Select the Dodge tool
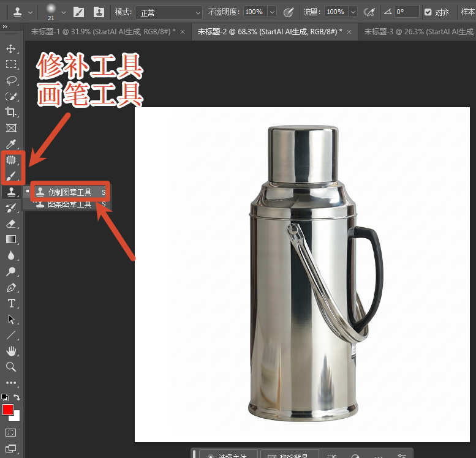 11,271
